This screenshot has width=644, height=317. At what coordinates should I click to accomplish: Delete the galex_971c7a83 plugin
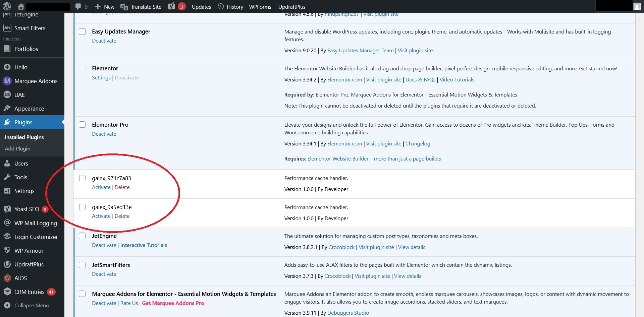[x=122, y=187]
